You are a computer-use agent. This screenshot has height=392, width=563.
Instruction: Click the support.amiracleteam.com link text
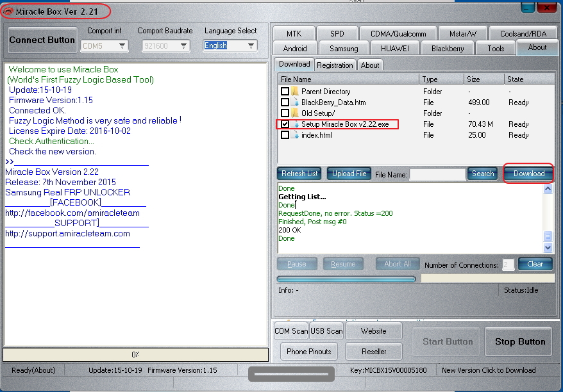tap(67, 234)
